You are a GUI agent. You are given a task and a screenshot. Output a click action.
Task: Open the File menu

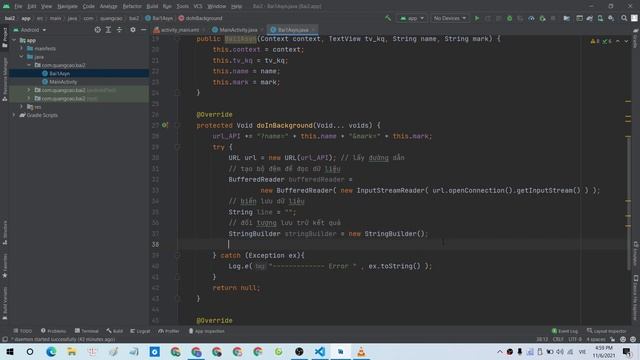click(18, 6)
